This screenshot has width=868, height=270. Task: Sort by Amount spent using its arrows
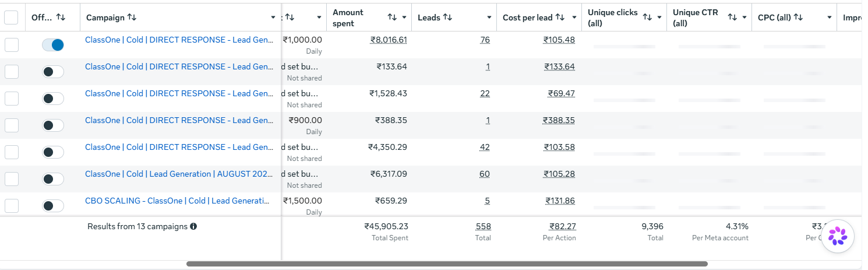pos(392,17)
